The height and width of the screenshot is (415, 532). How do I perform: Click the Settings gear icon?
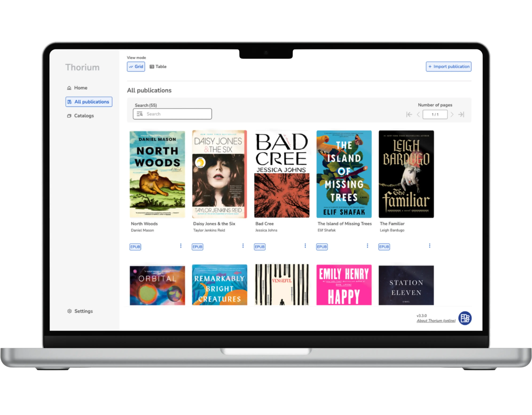pyautogui.click(x=69, y=311)
